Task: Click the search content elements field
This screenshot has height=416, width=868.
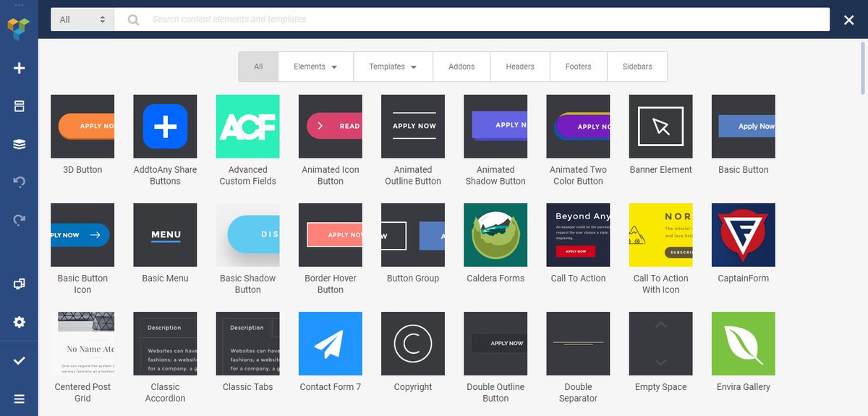Action: tap(472, 20)
